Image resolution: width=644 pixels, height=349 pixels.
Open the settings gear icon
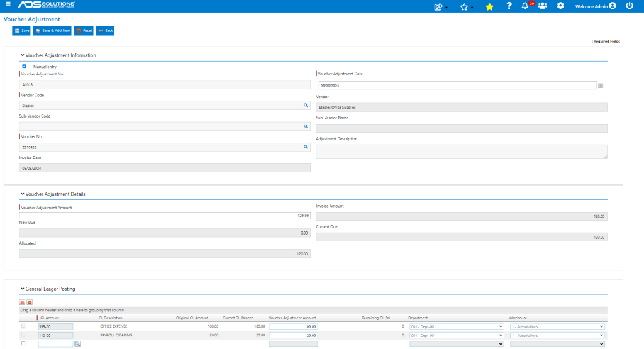[x=560, y=6]
